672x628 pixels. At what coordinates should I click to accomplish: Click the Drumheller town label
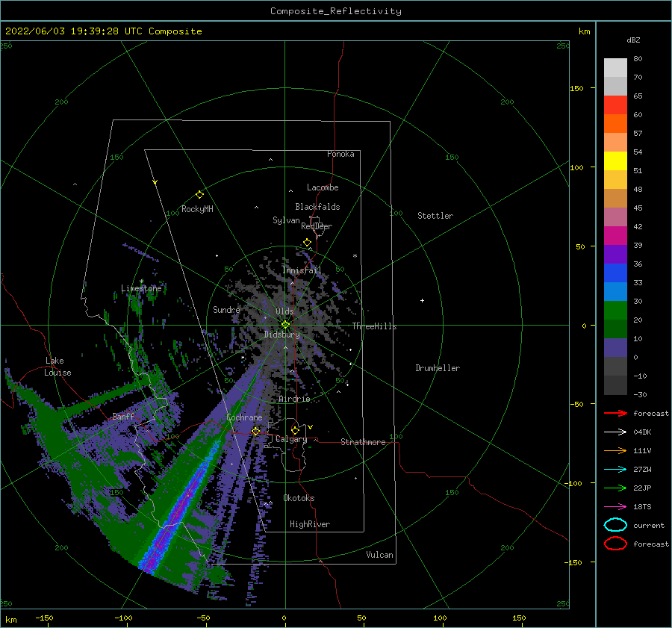(x=438, y=368)
